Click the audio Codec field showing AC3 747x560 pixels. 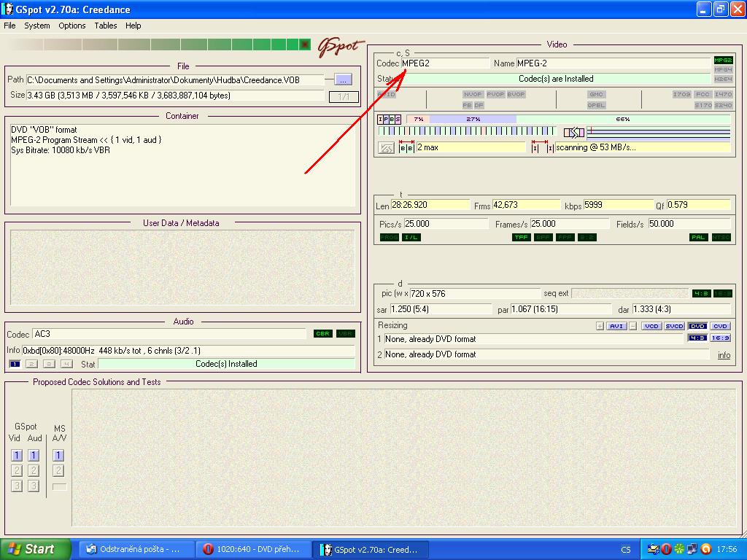click(169, 334)
